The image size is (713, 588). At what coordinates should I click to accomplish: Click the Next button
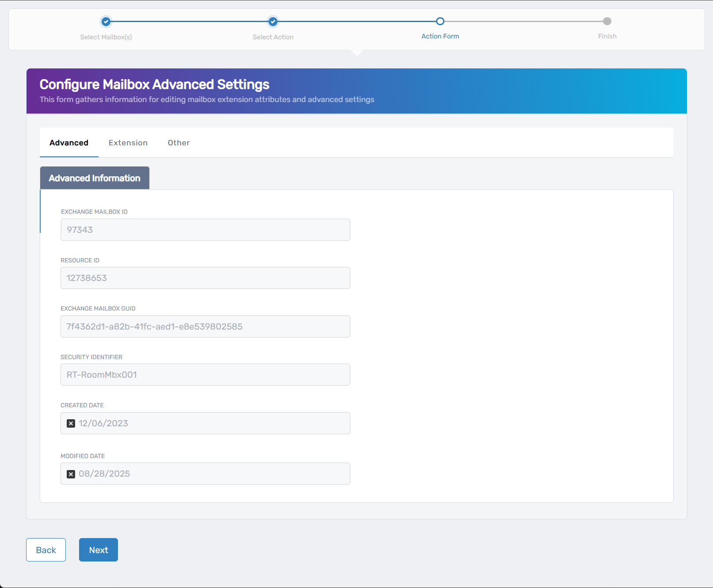click(x=98, y=550)
